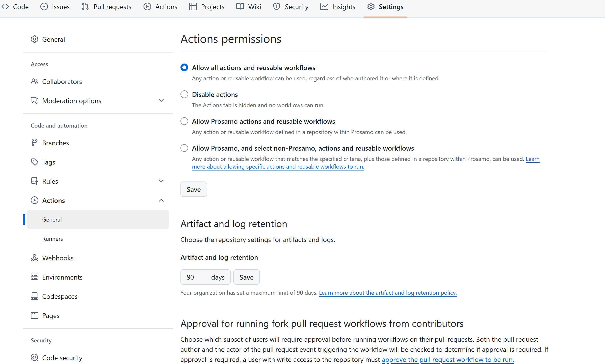Click the Webhooks icon in sidebar

click(34, 258)
